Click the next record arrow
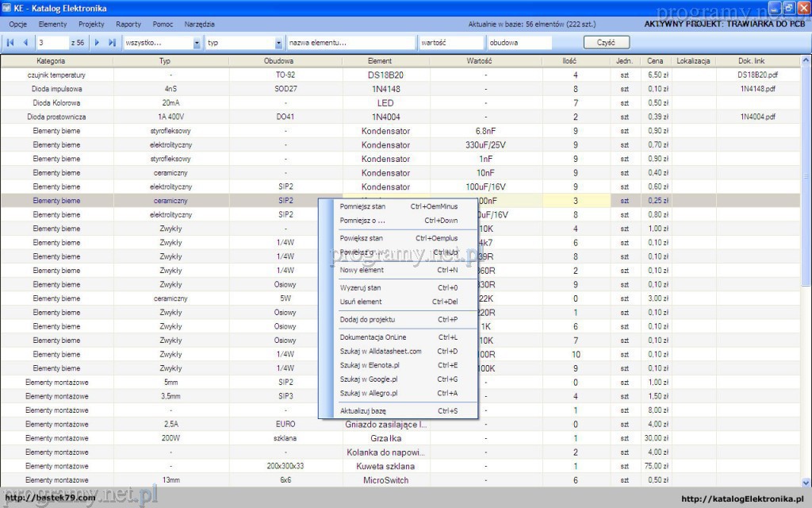This screenshot has height=508, width=812. 98,42
